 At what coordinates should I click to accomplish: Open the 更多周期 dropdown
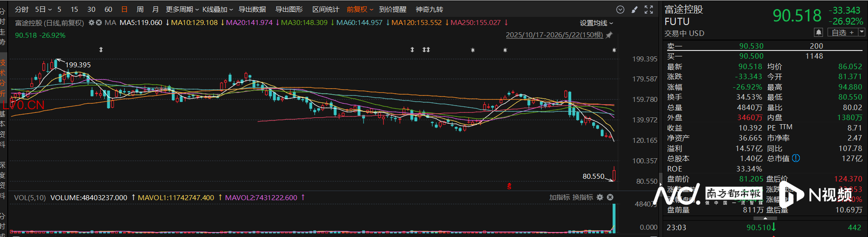(x=182, y=9)
